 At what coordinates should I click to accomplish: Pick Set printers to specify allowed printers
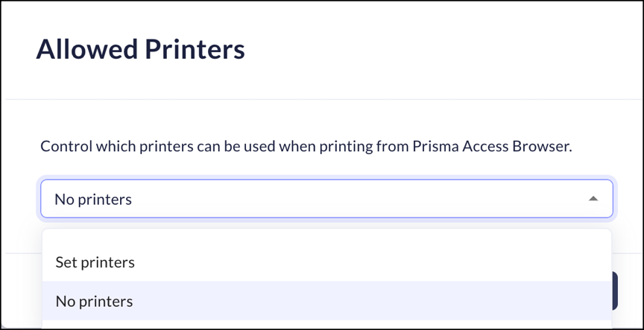click(95, 262)
